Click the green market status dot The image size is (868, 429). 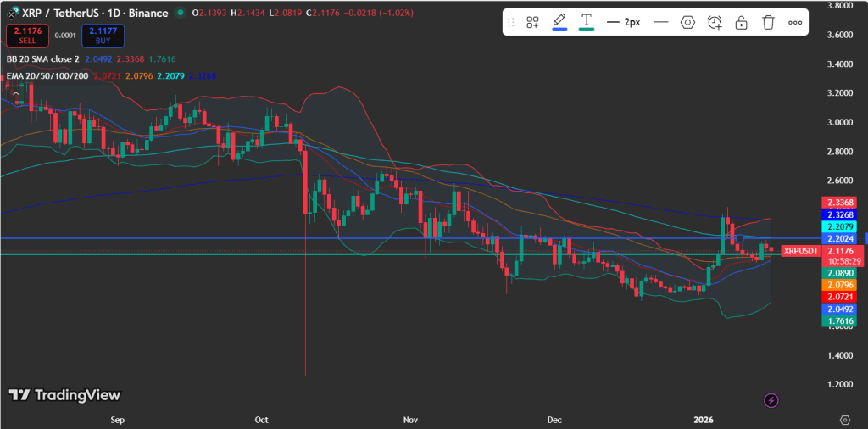click(180, 13)
